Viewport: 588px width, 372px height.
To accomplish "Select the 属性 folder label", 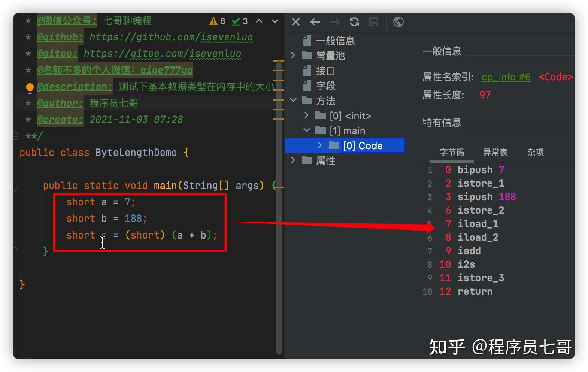I will tap(325, 160).
